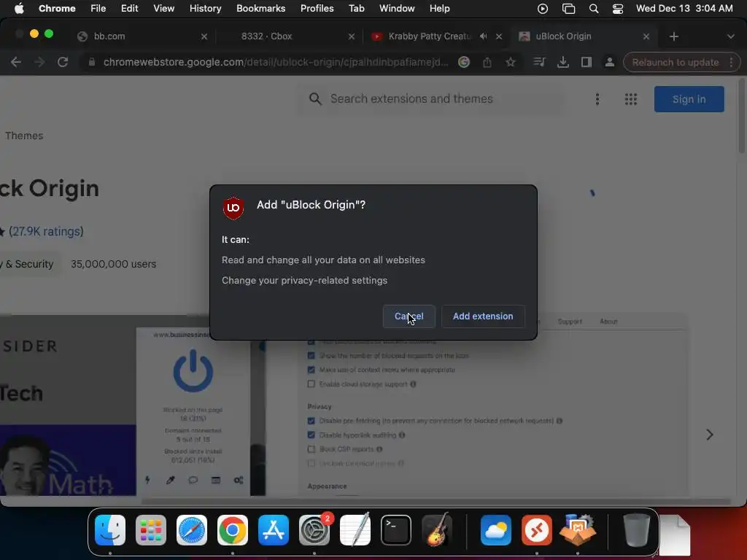
Task: Click the Now Playing icon in the menu bar
Action: coord(542,8)
